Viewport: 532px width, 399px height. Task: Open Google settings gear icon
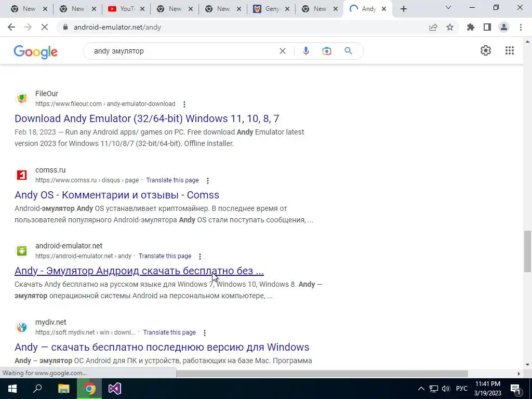(486, 50)
